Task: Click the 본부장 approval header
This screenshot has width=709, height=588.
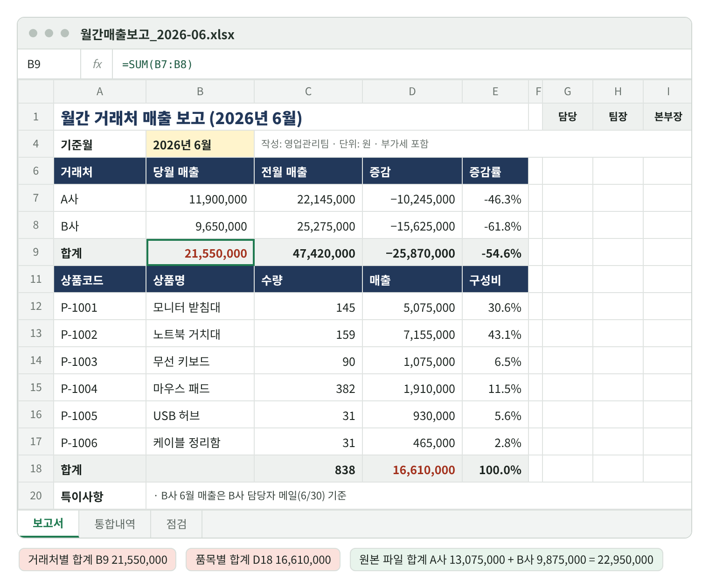Action: [668, 117]
